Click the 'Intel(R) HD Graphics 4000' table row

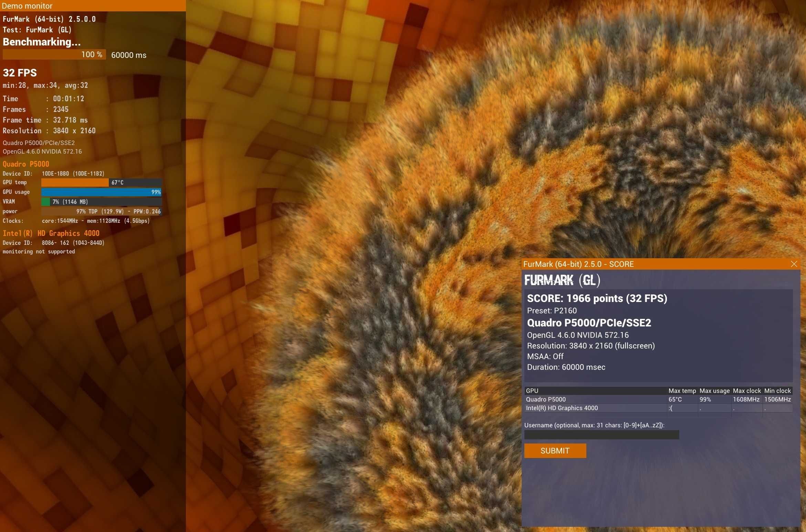[x=658, y=408]
